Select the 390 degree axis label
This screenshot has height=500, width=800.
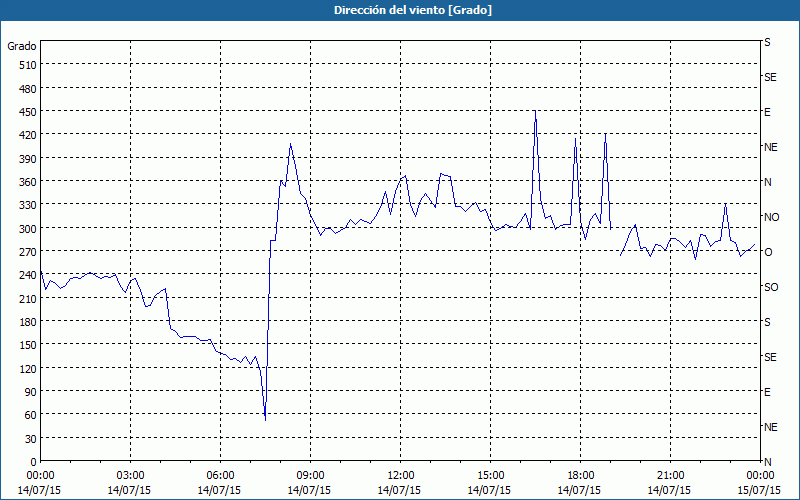point(29,159)
